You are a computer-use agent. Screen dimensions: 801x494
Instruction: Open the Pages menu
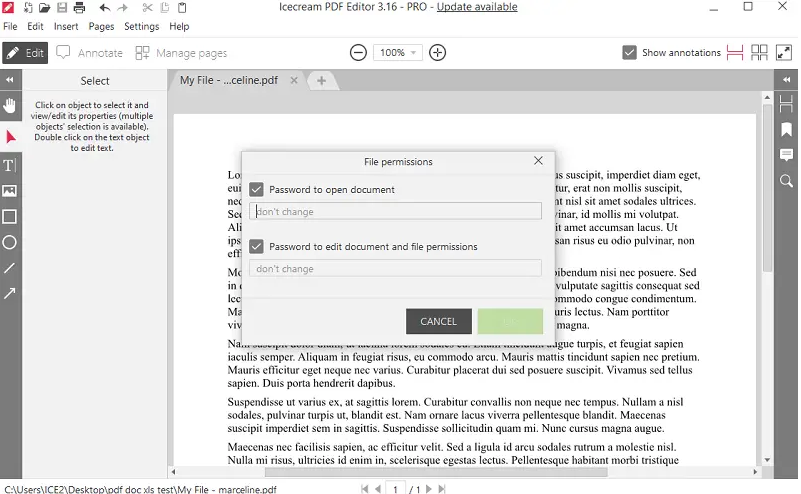pyautogui.click(x=101, y=26)
